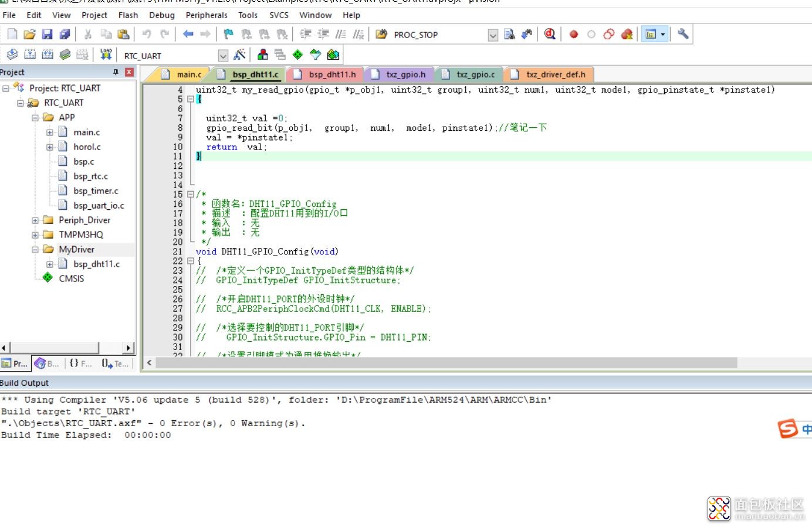Click the Copy icon in toolbar
The height and width of the screenshot is (527, 812).
(106, 35)
